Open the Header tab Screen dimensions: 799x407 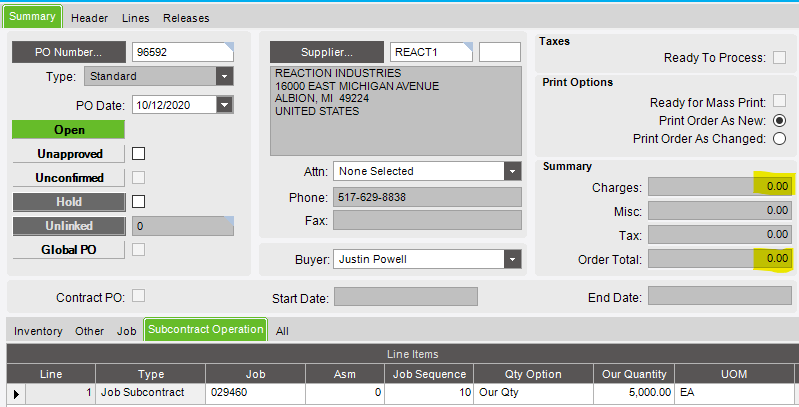[89, 18]
